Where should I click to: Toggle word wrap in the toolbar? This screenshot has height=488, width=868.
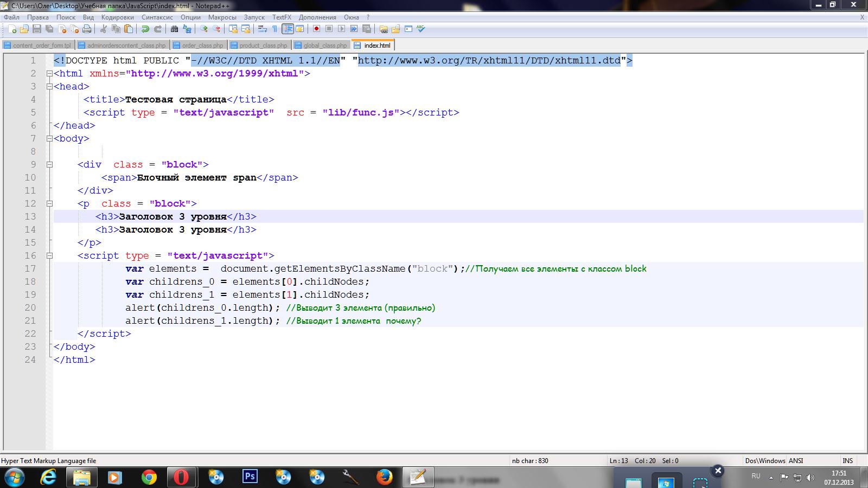pos(263,29)
